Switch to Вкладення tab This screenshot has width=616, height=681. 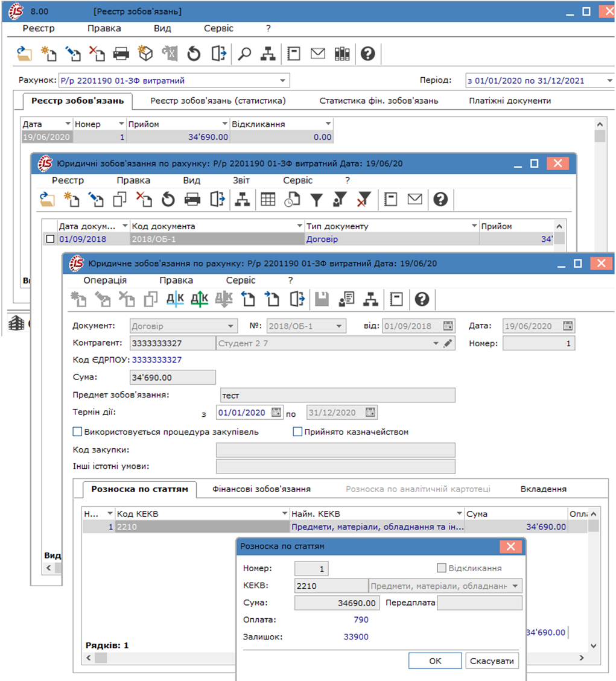pos(544,489)
